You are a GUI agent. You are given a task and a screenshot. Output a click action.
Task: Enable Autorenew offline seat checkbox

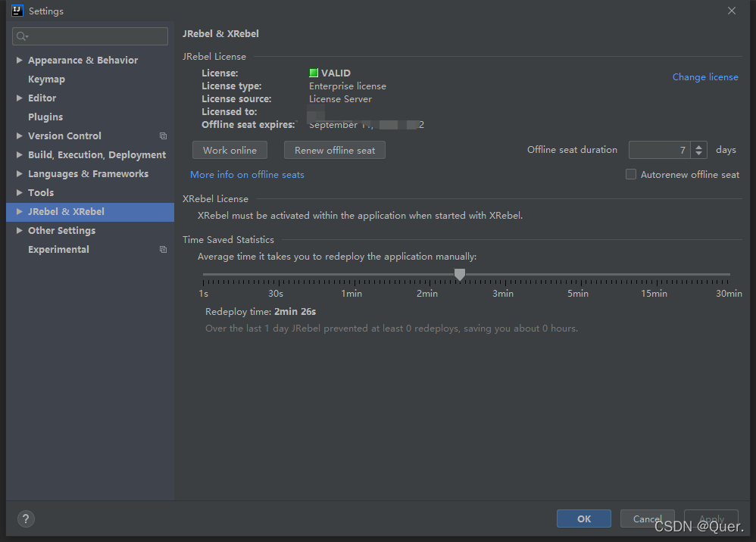631,174
